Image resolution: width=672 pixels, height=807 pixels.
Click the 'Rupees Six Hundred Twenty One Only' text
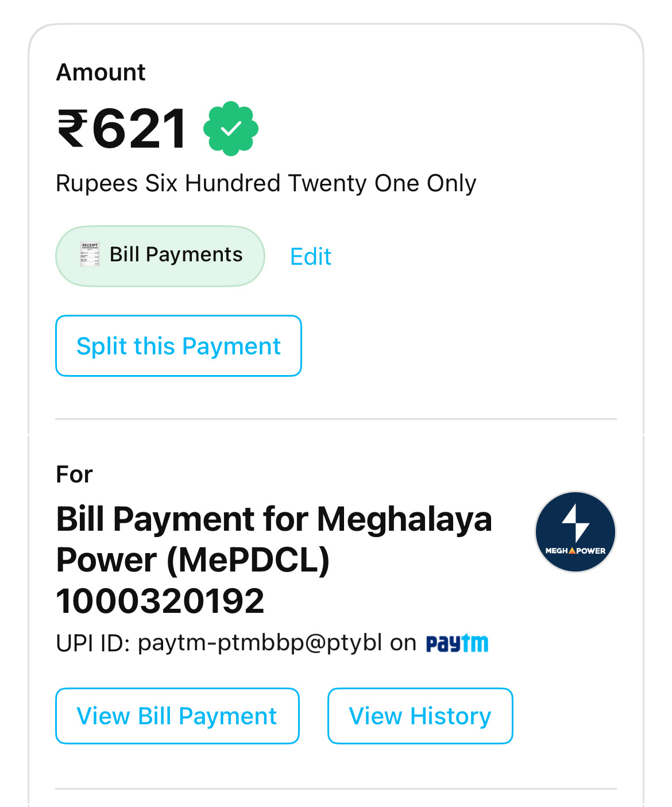click(266, 184)
